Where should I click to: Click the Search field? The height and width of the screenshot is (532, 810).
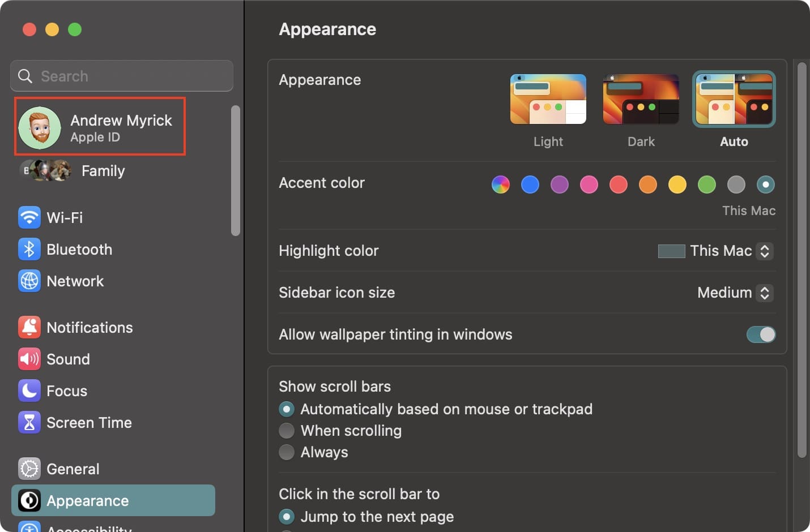[x=122, y=76]
